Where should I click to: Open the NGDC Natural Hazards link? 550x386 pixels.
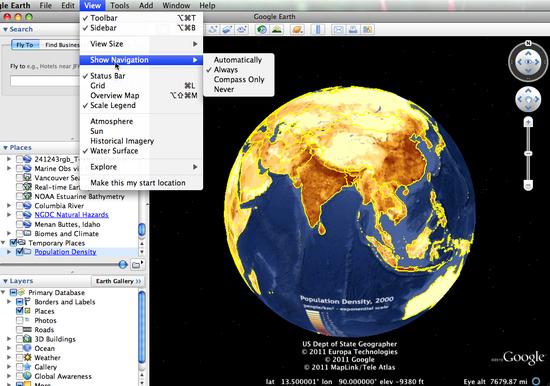pyautogui.click(x=71, y=215)
